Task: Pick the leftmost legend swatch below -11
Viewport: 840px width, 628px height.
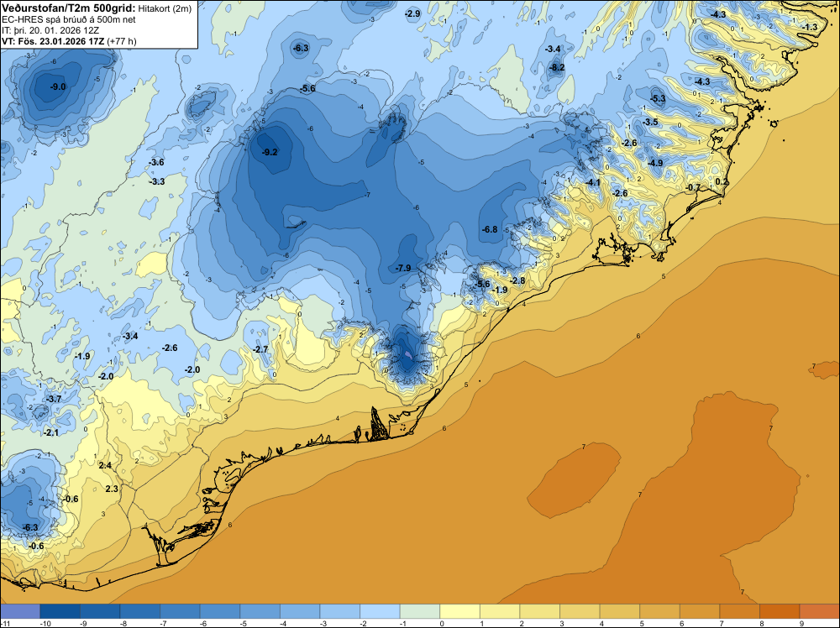Action: (20, 610)
